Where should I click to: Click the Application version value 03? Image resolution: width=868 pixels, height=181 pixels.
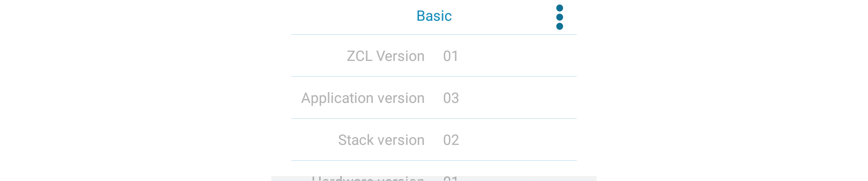451,98
